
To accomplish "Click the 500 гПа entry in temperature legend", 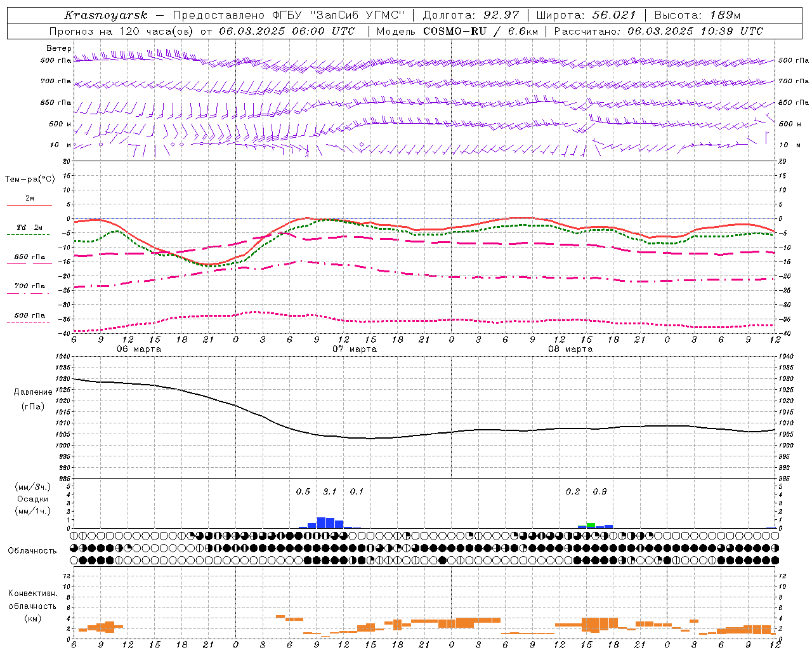I will point(30,315).
